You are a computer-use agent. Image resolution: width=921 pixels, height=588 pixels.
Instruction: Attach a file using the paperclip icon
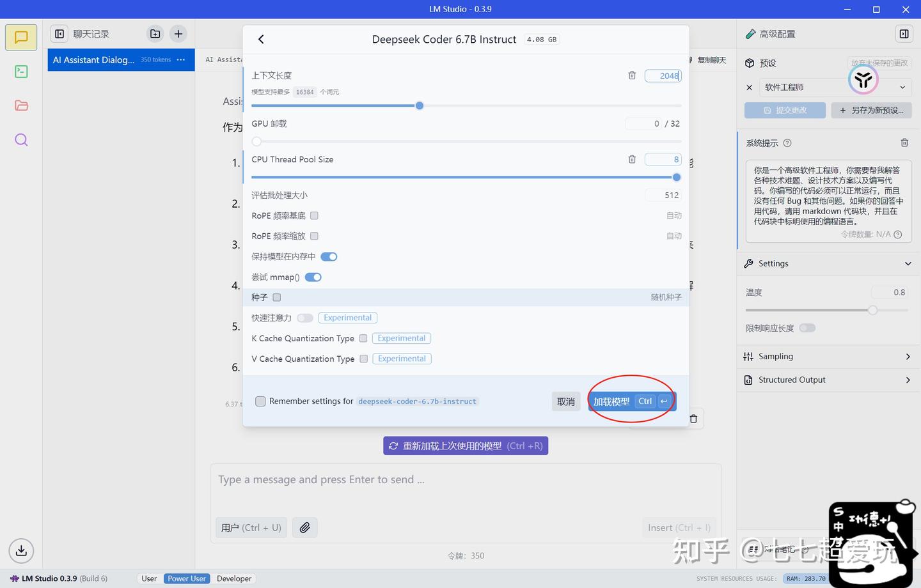[x=304, y=527]
